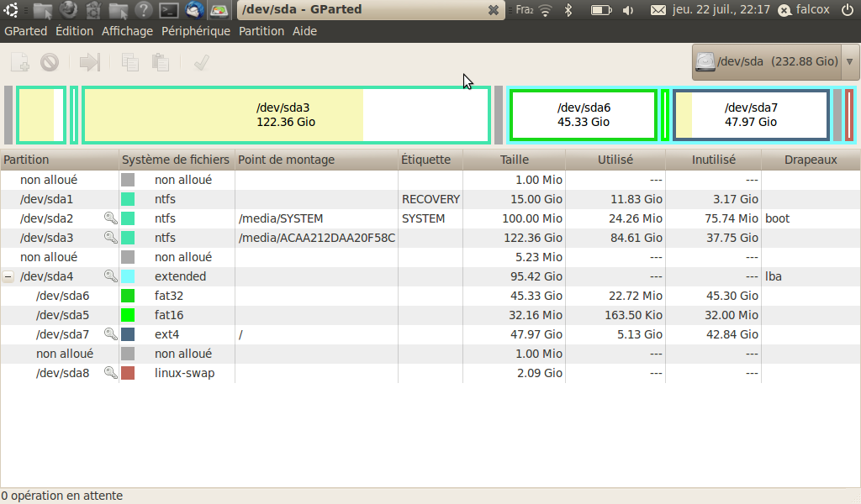The image size is (861, 504).
Task: Click the ext4 blue swatch for /dev/sda7
Action: 128,334
